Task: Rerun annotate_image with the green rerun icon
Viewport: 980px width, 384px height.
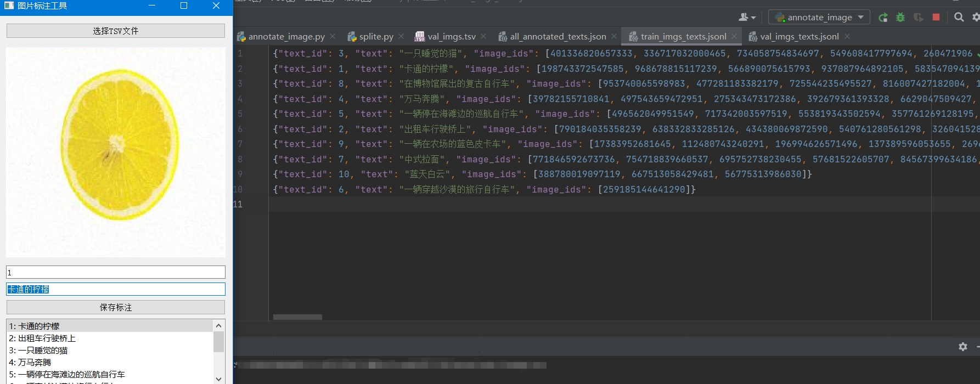Action: pos(883,18)
